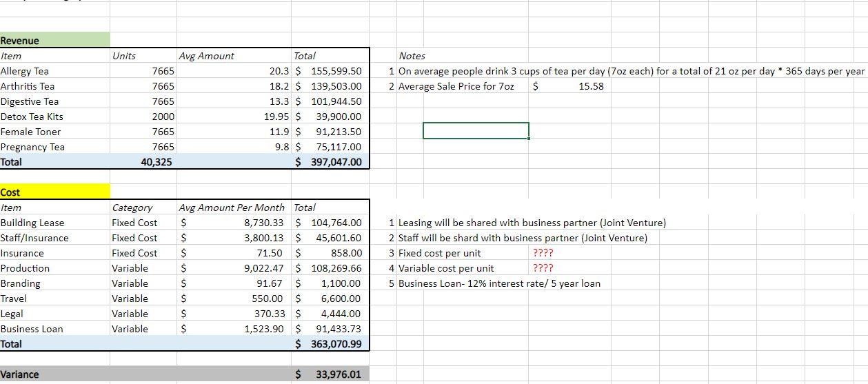Click the Female Toner cell
Image resolution: width=868 pixels, height=384 pixels.
(54, 132)
